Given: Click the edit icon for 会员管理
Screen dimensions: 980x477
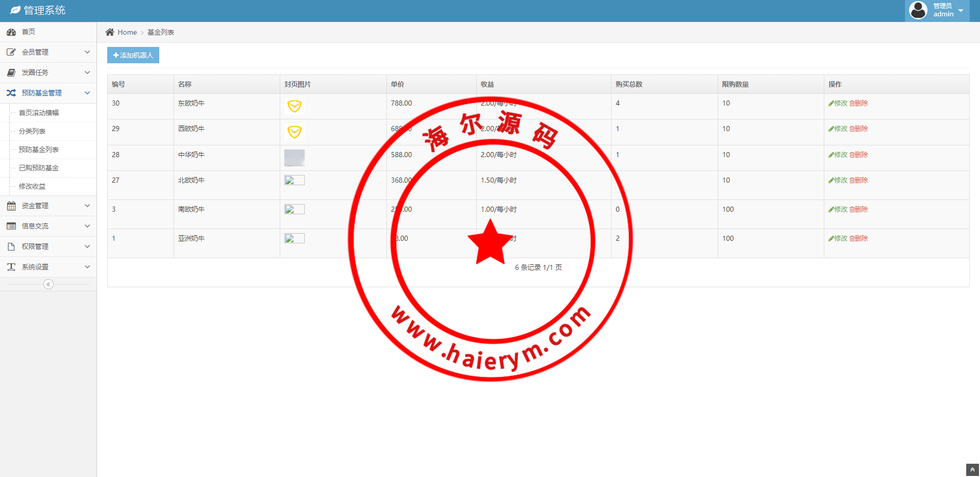Looking at the screenshot, I should coord(11,52).
